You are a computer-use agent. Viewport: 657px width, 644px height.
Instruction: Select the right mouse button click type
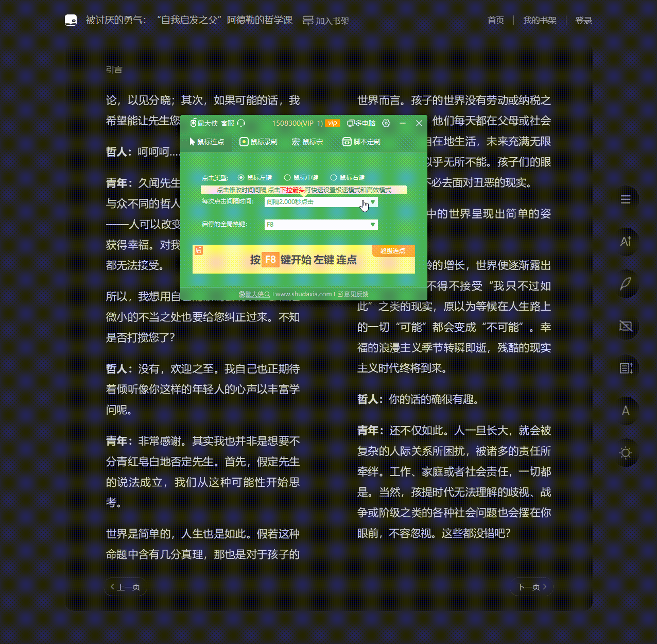334,178
